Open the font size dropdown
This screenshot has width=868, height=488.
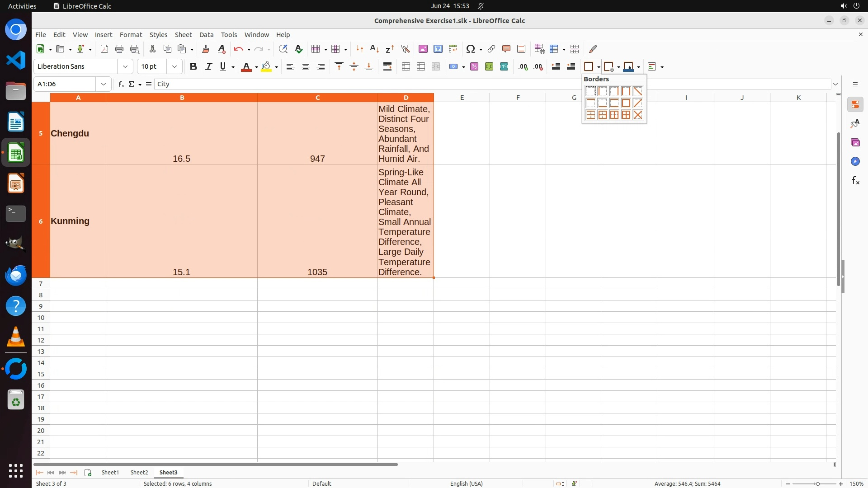point(174,66)
